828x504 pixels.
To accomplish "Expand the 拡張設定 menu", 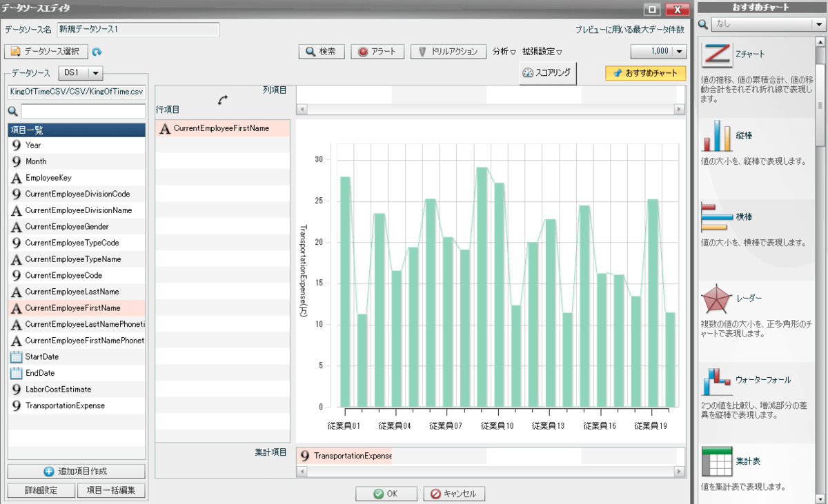I will pos(542,52).
